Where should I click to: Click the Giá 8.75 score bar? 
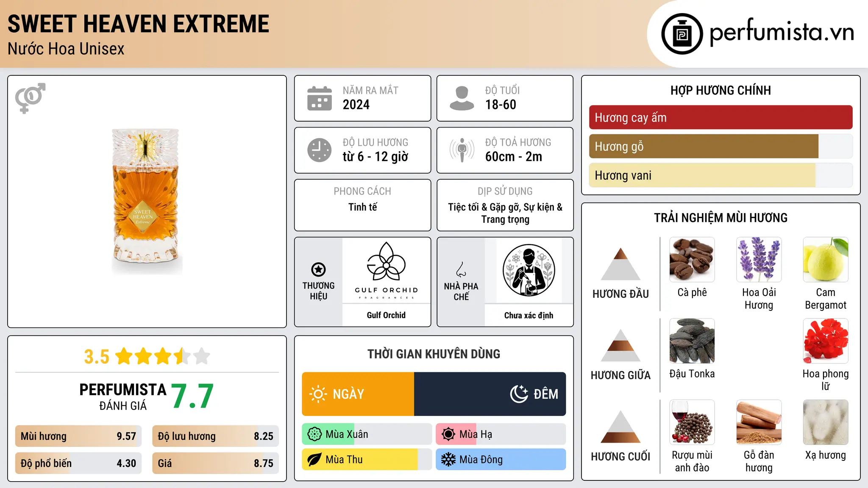(215, 463)
